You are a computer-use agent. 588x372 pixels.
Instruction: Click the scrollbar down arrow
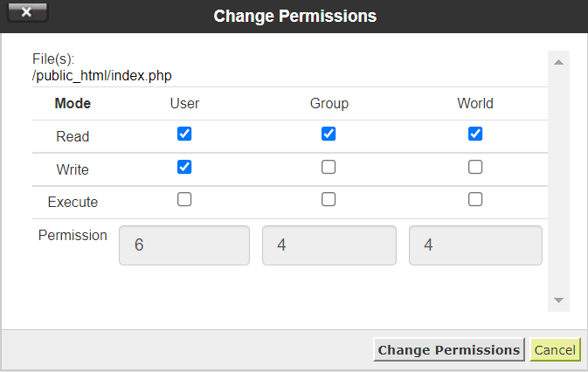coord(558,300)
